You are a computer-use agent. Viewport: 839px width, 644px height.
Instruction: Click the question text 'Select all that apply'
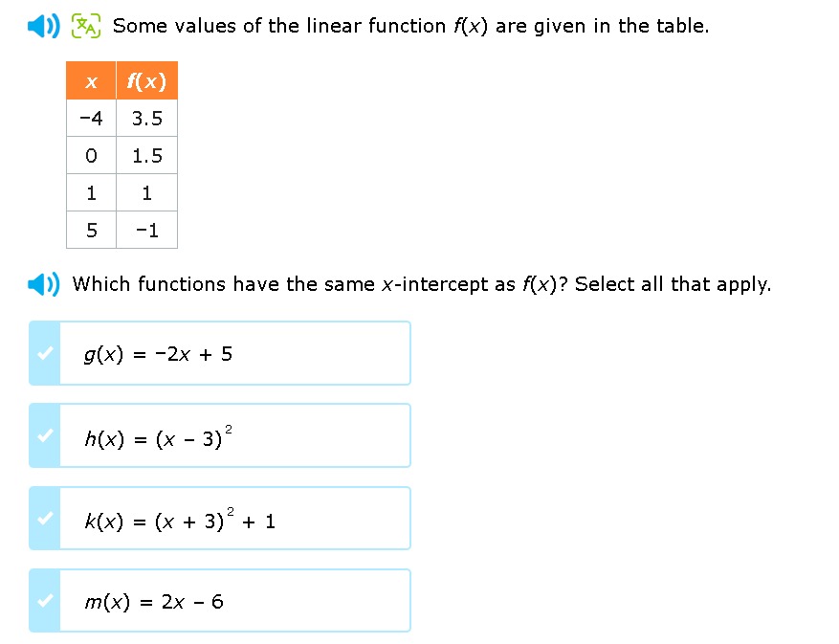coord(673,284)
